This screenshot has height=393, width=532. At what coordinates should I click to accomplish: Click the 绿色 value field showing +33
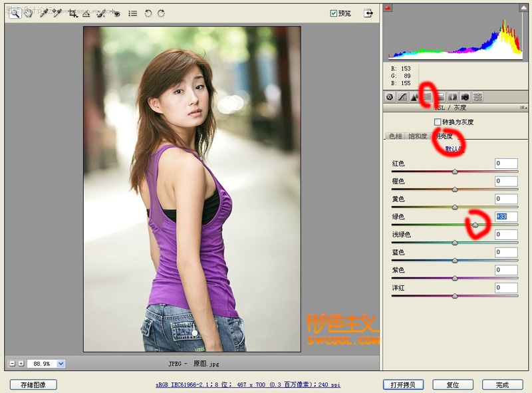point(506,217)
